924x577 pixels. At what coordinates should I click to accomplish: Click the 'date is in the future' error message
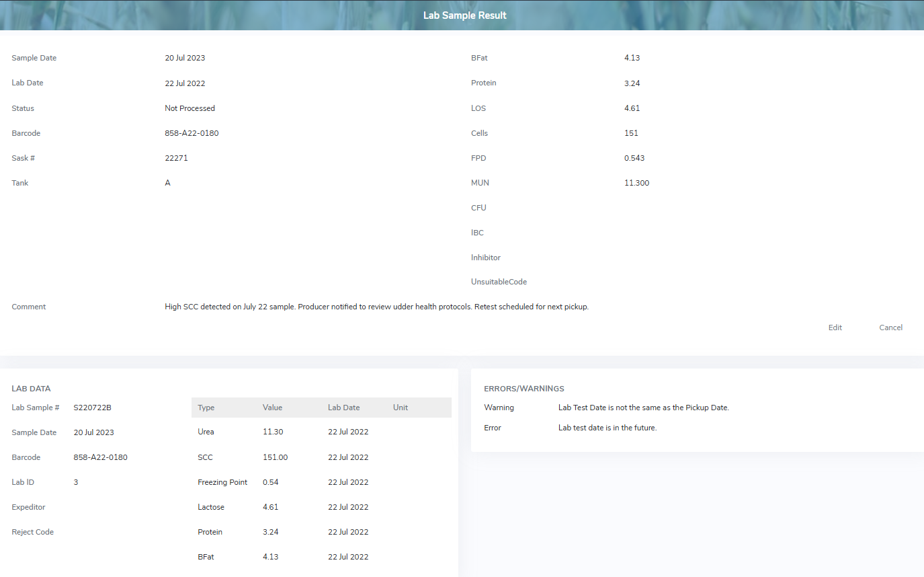click(x=607, y=428)
